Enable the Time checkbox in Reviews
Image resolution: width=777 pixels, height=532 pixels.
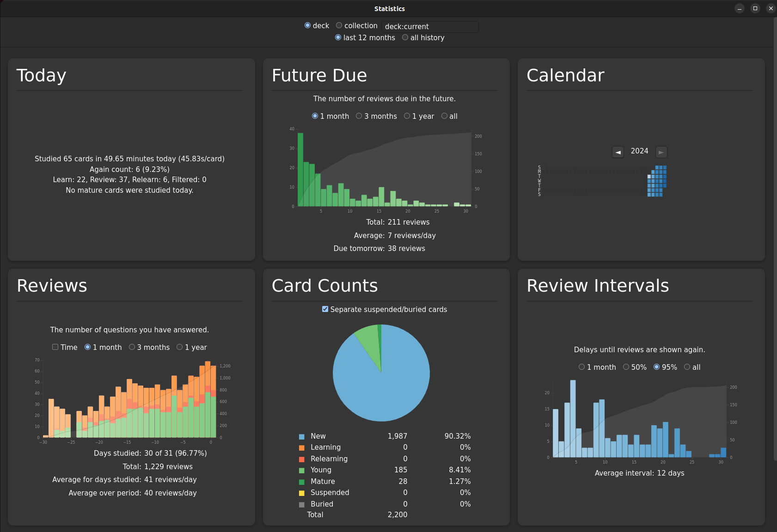(55, 347)
